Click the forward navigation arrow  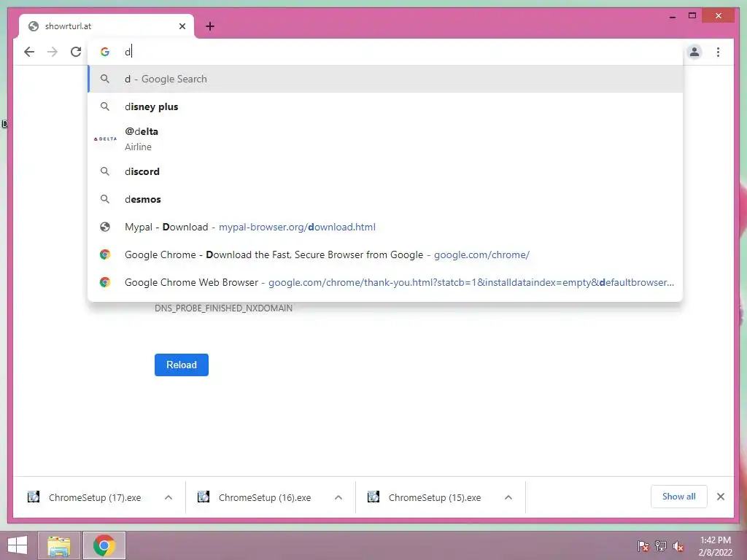pyautogui.click(x=53, y=52)
